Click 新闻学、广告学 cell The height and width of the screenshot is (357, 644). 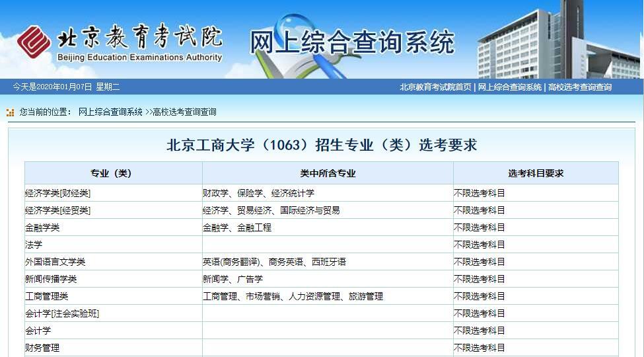pos(328,279)
